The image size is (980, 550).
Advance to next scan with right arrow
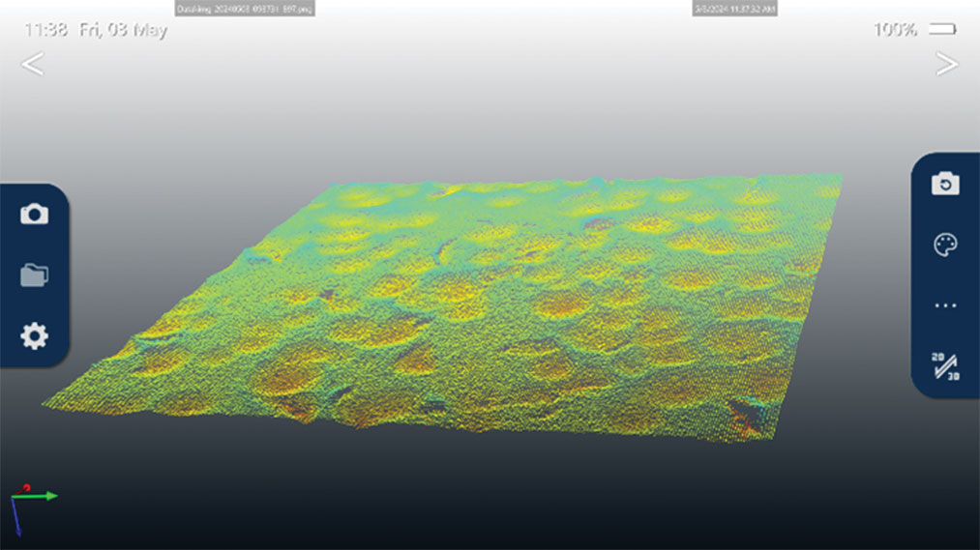tap(946, 65)
